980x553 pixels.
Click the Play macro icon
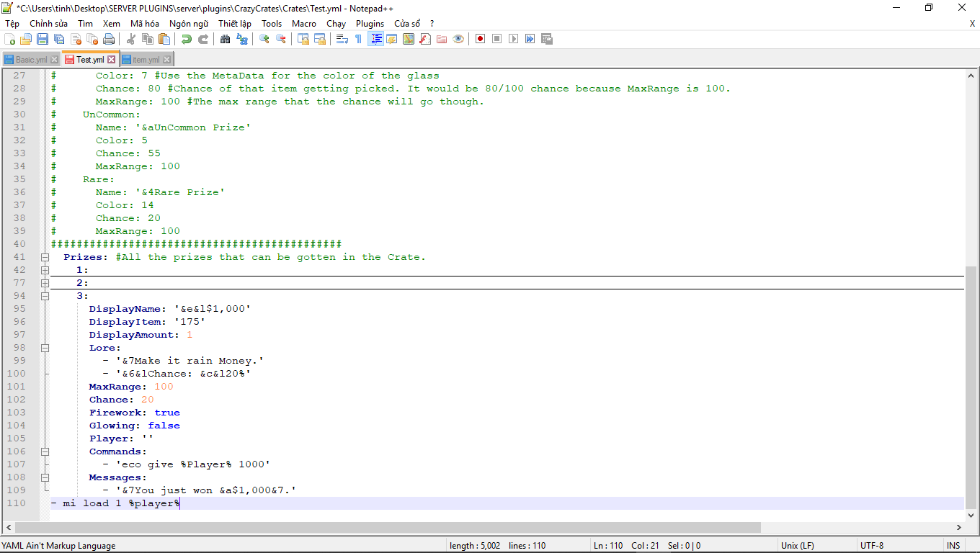513,39
